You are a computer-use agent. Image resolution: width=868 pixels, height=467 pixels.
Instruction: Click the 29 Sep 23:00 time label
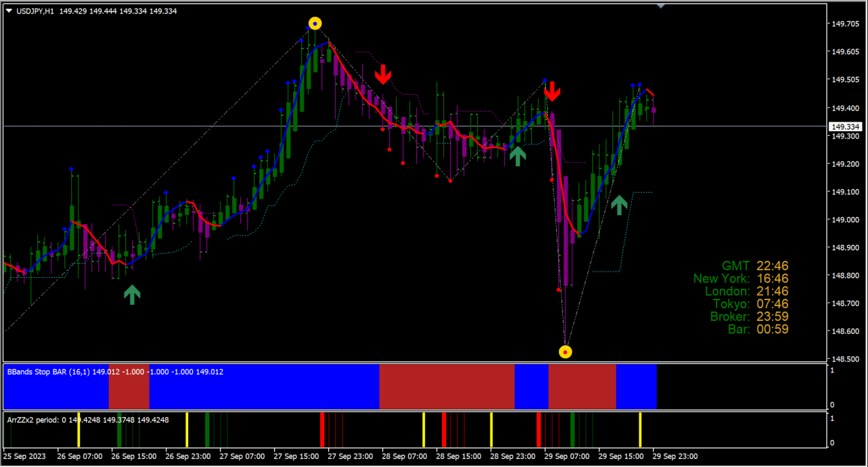tap(675, 457)
